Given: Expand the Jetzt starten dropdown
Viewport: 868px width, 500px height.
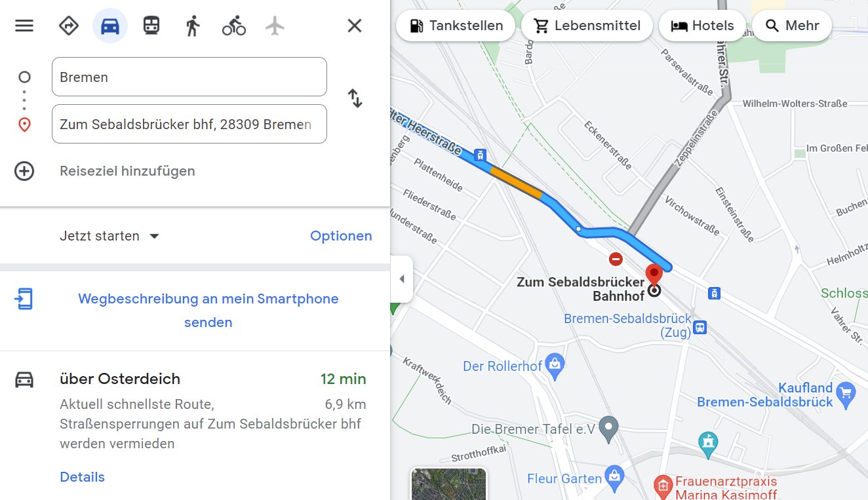Looking at the screenshot, I should coord(109,236).
